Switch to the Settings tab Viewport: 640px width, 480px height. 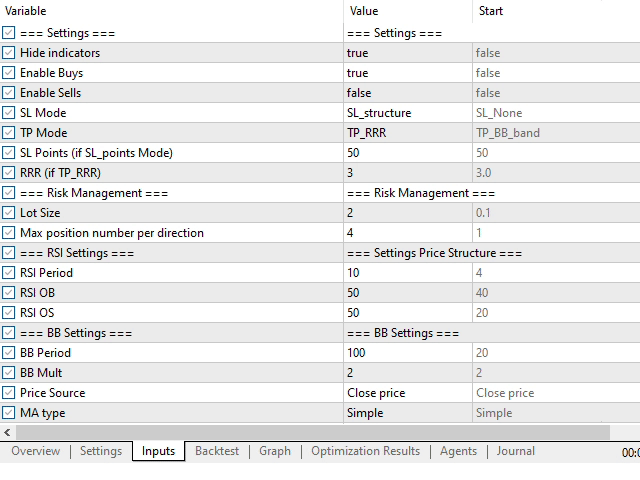coord(101,451)
